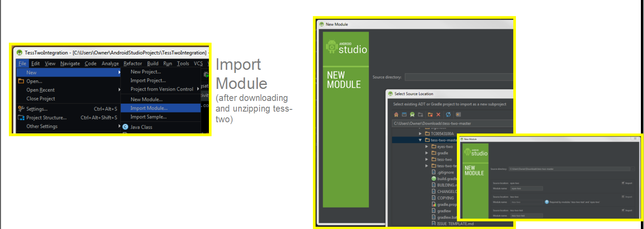Toggle Import checkbox for tess-two

623,197
